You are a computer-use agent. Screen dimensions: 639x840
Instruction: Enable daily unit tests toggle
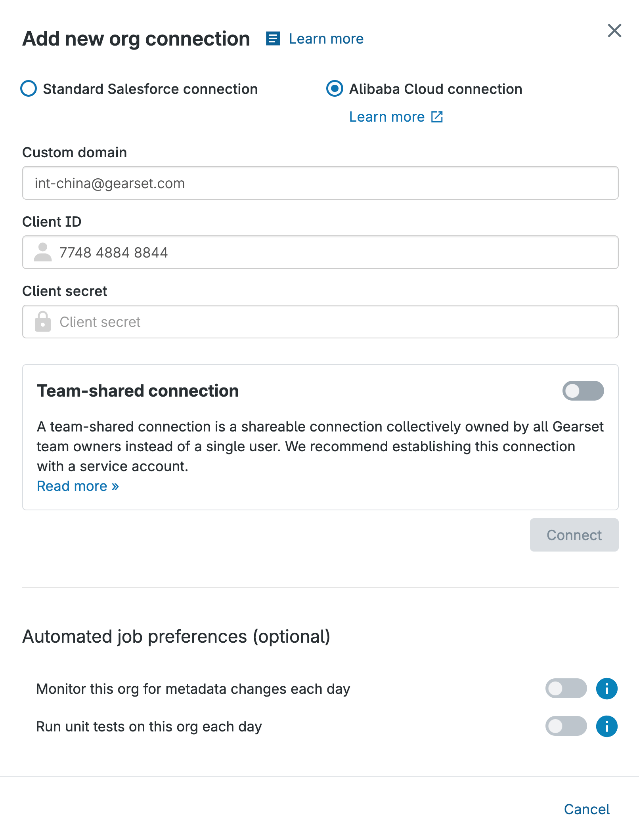(x=566, y=726)
